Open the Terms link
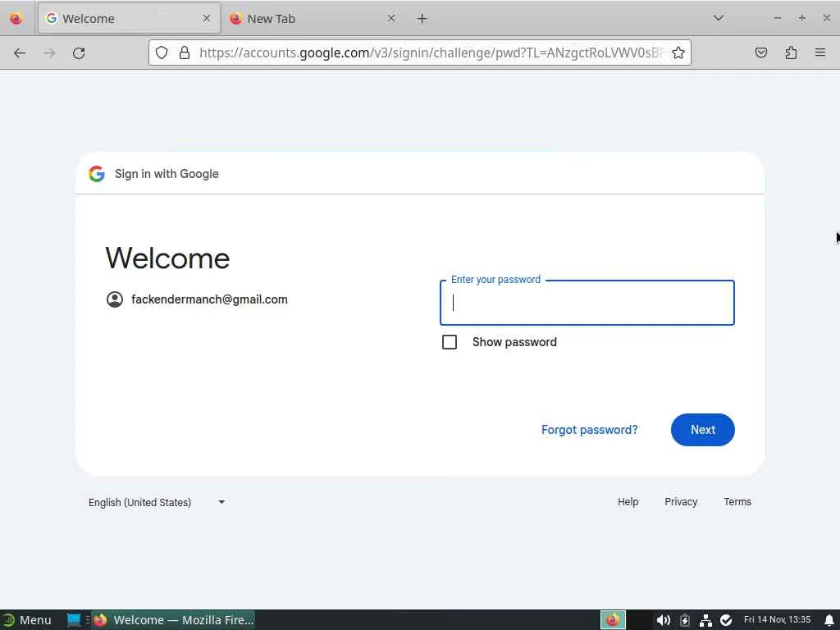 [737, 502]
